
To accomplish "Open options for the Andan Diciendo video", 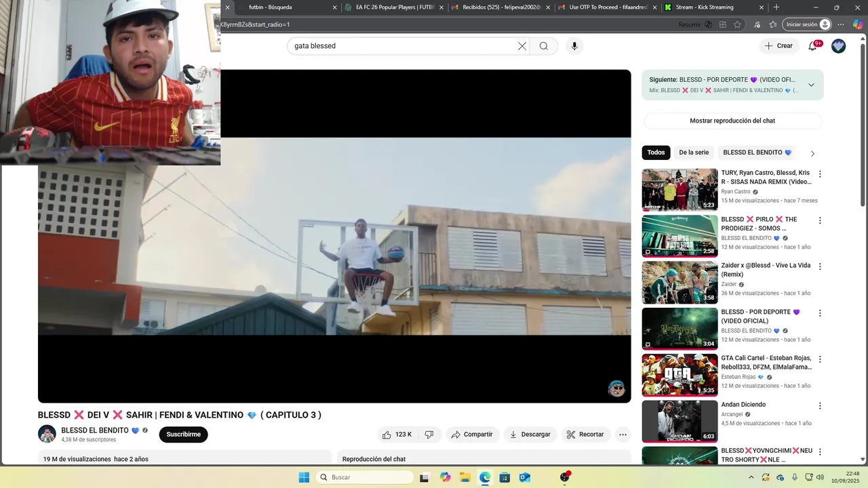I will 820,406.
